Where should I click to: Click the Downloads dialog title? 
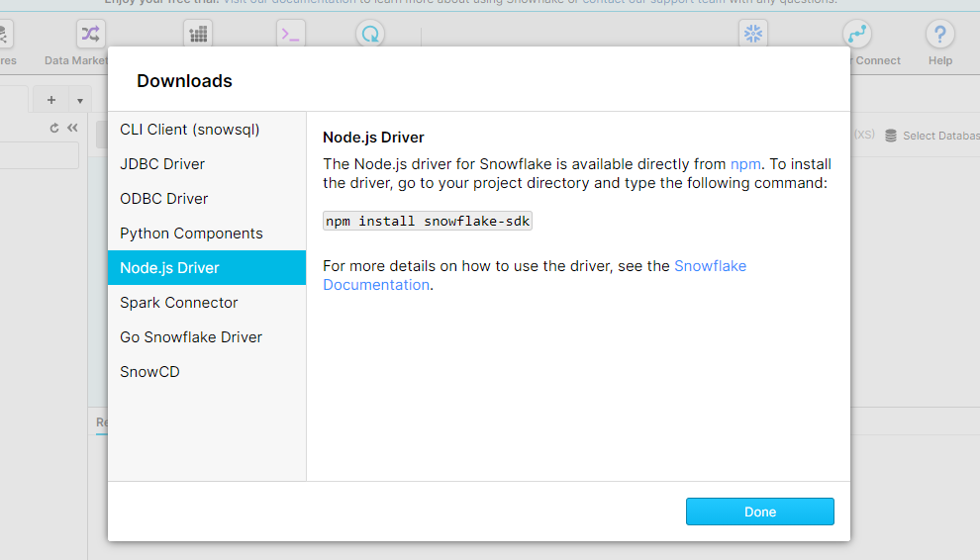tap(184, 81)
